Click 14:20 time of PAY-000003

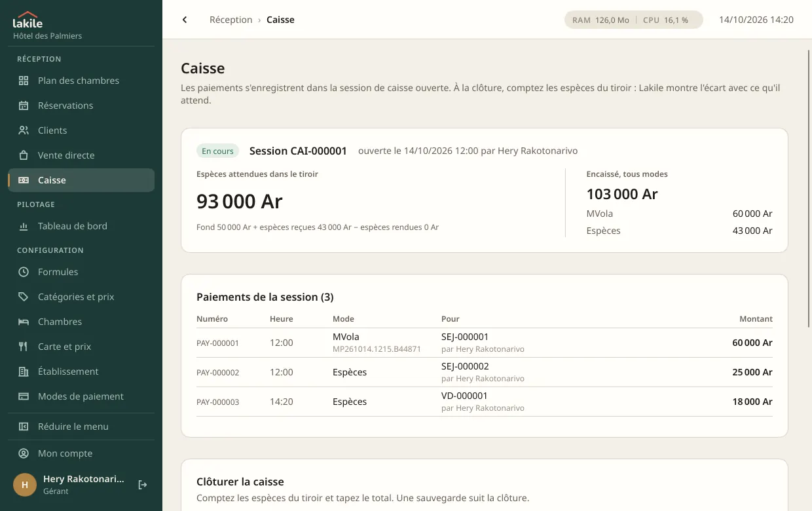click(282, 402)
